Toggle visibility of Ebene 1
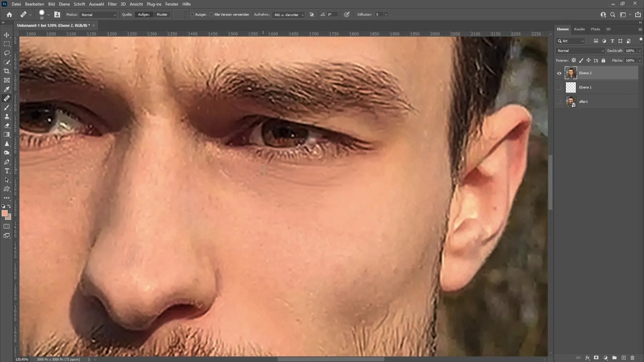 pyautogui.click(x=559, y=87)
